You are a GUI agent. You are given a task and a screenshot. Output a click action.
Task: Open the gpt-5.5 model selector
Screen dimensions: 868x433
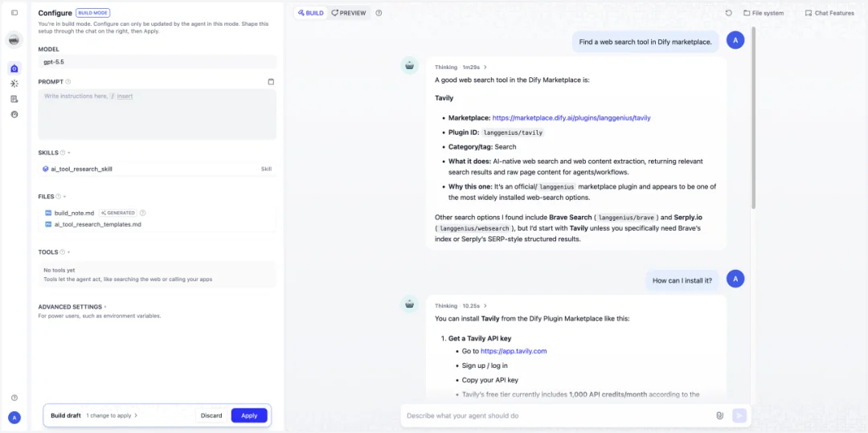(x=158, y=62)
